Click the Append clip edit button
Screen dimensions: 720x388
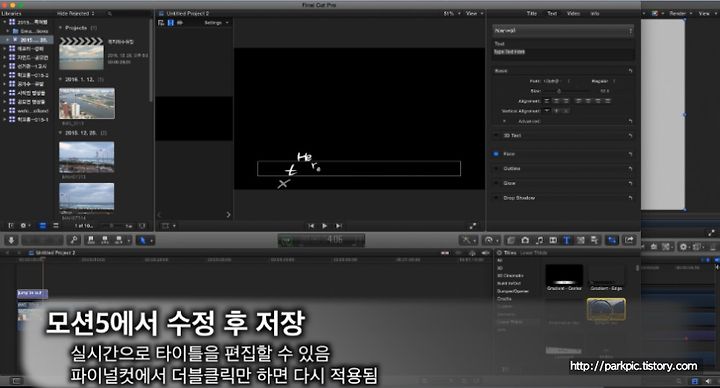click(118, 240)
